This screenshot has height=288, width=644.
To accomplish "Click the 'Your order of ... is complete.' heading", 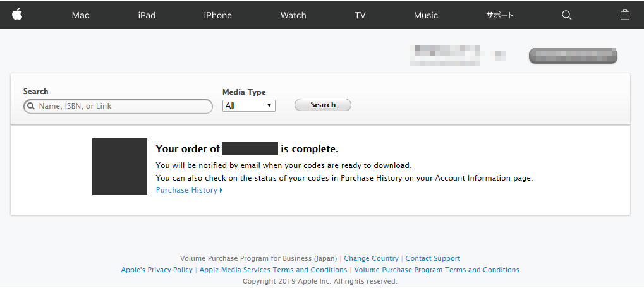I will [247, 149].
